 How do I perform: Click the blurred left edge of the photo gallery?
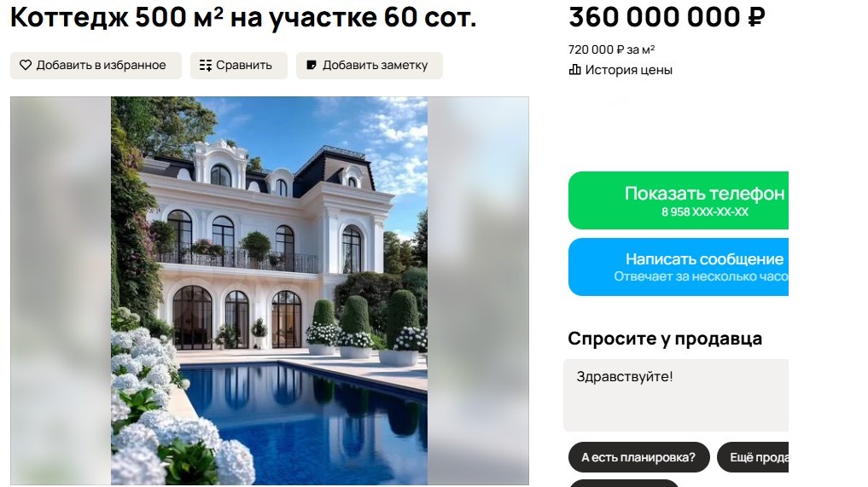(x=61, y=291)
